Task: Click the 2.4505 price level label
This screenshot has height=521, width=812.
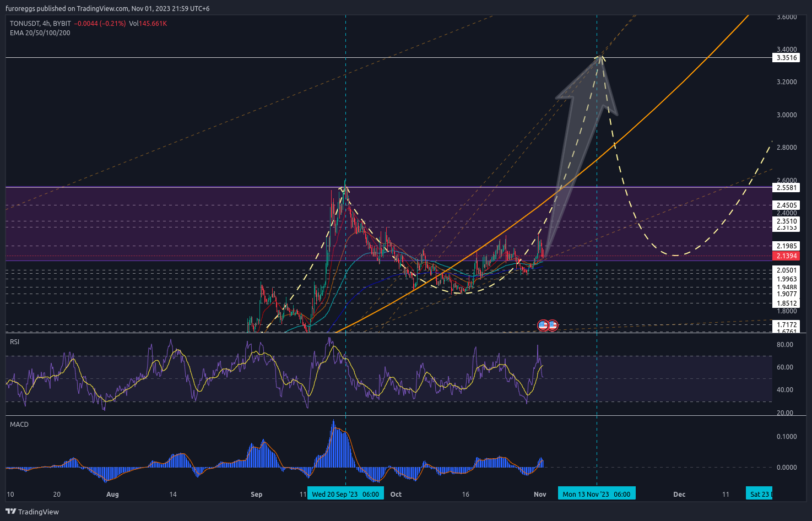Action: pyautogui.click(x=787, y=205)
